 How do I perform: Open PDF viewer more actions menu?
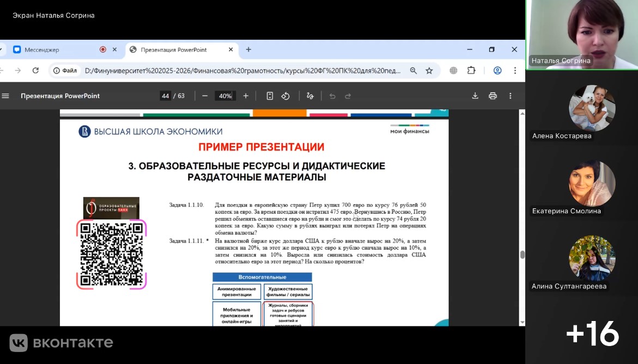[x=511, y=96]
